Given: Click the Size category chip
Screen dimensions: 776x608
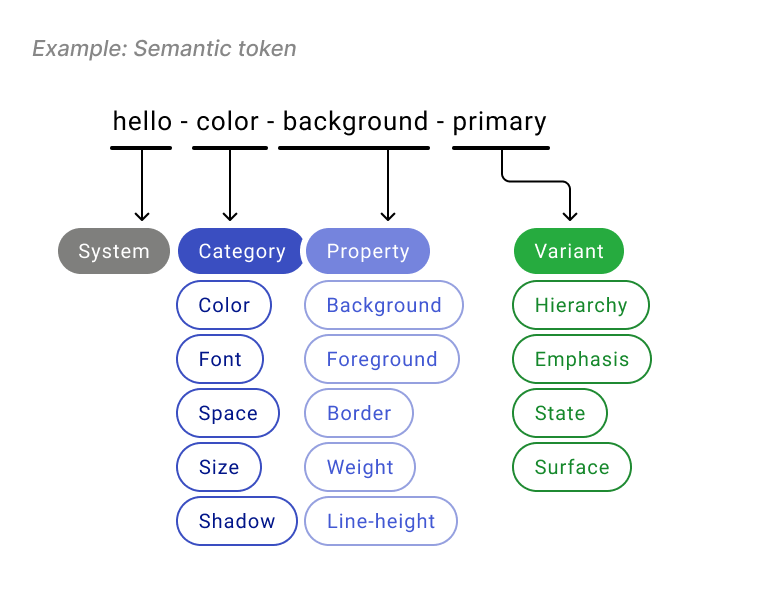Looking at the screenshot, I should click(219, 467).
